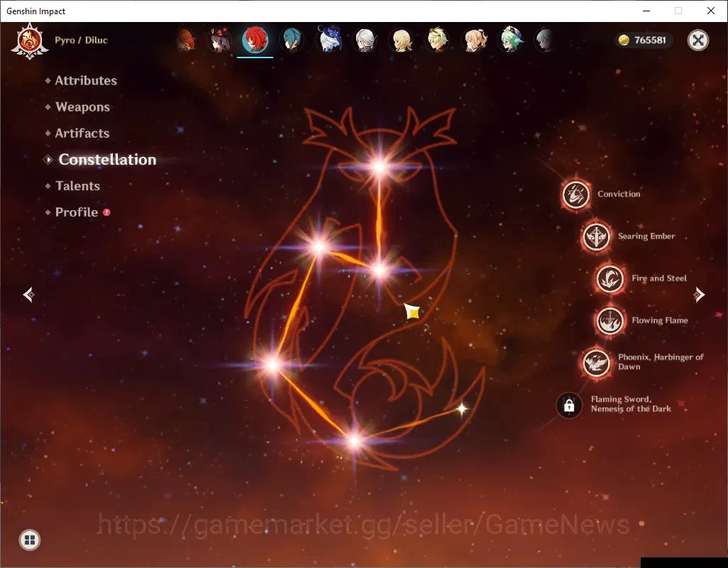Click the glowing star at the owl's lower-left wingtip
Viewport: 728px width, 568px height.
tap(272, 365)
